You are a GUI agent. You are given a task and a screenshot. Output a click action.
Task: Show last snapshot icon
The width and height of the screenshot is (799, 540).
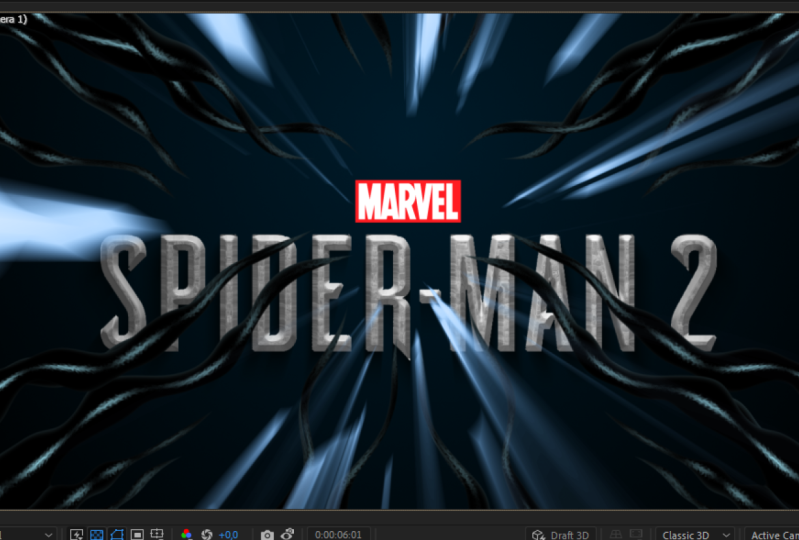coord(287,534)
